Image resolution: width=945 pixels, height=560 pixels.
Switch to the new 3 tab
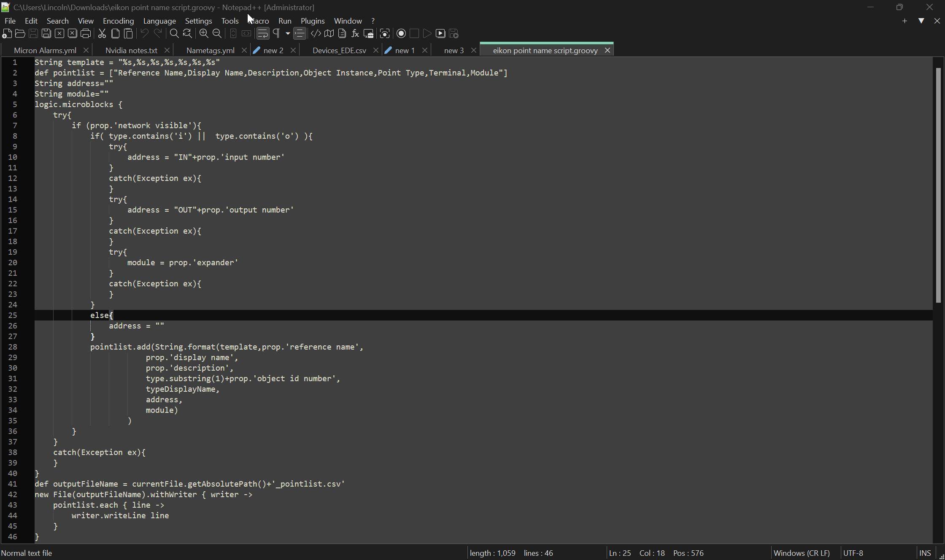tap(454, 50)
